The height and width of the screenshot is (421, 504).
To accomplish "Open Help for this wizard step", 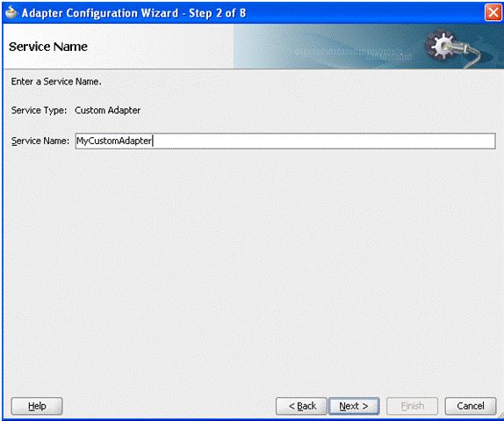I will [37, 406].
